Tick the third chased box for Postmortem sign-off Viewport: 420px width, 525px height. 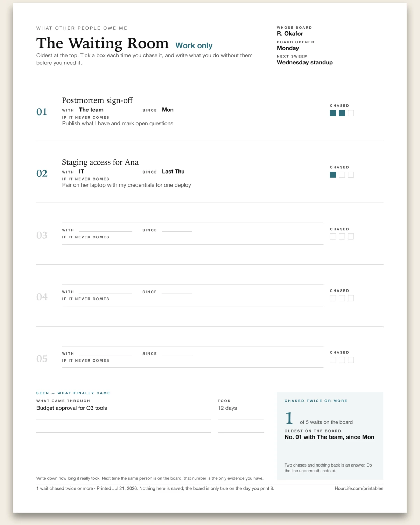click(351, 113)
